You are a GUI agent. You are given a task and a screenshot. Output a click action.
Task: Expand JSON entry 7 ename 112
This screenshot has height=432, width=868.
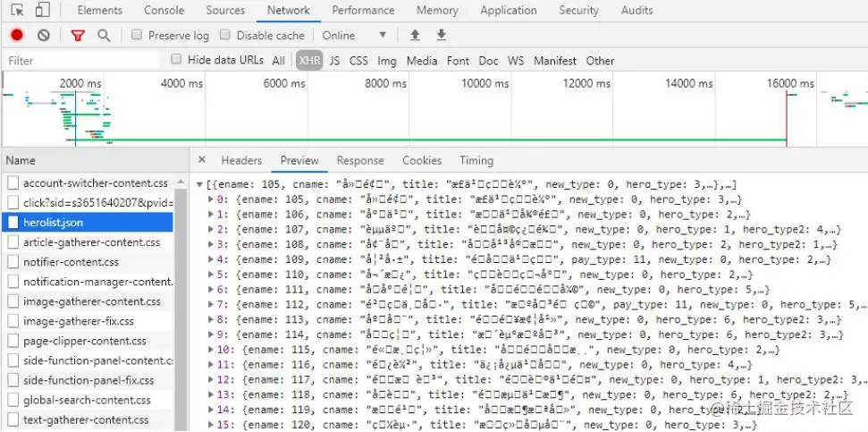(x=211, y=304)
